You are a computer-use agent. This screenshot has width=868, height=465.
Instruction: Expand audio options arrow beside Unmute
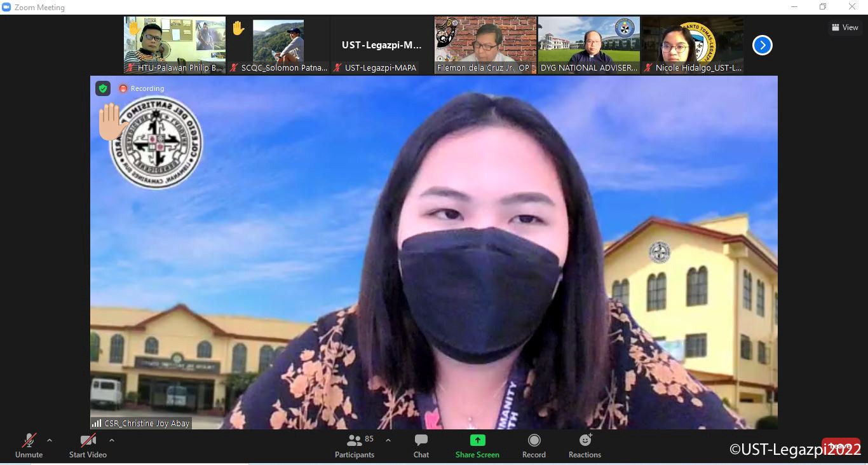coord(50,440)
